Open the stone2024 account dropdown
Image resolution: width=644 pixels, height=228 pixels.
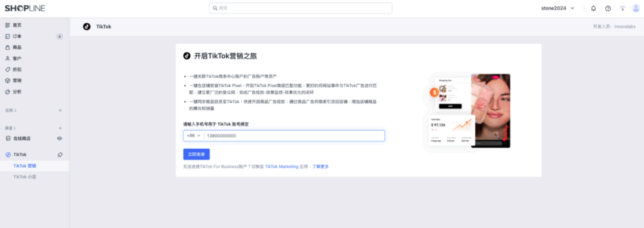point(558,8)
